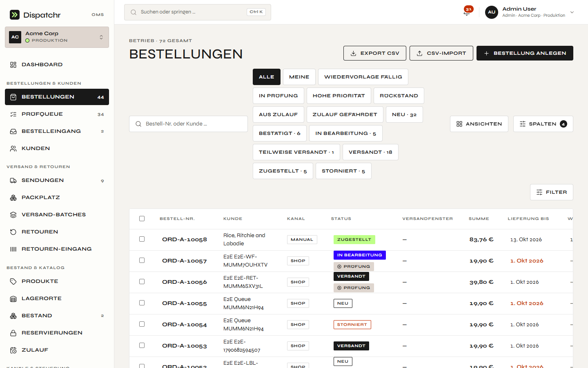Image resolution: width=588 pixels, height=368 pixels.
Task: Open the notifications bell
Action: click(467, 12)
